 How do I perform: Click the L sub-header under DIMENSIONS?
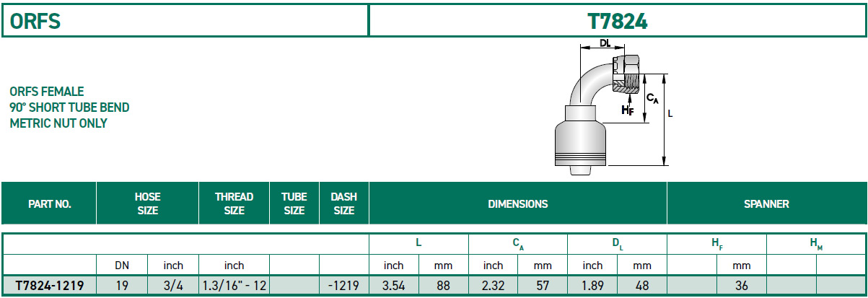418,244
